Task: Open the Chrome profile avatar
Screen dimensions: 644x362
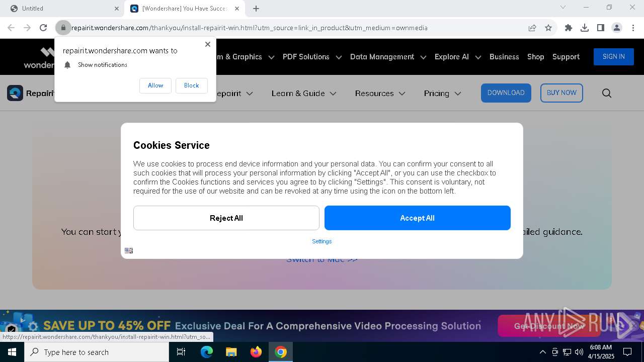Action: click(617, 28)
